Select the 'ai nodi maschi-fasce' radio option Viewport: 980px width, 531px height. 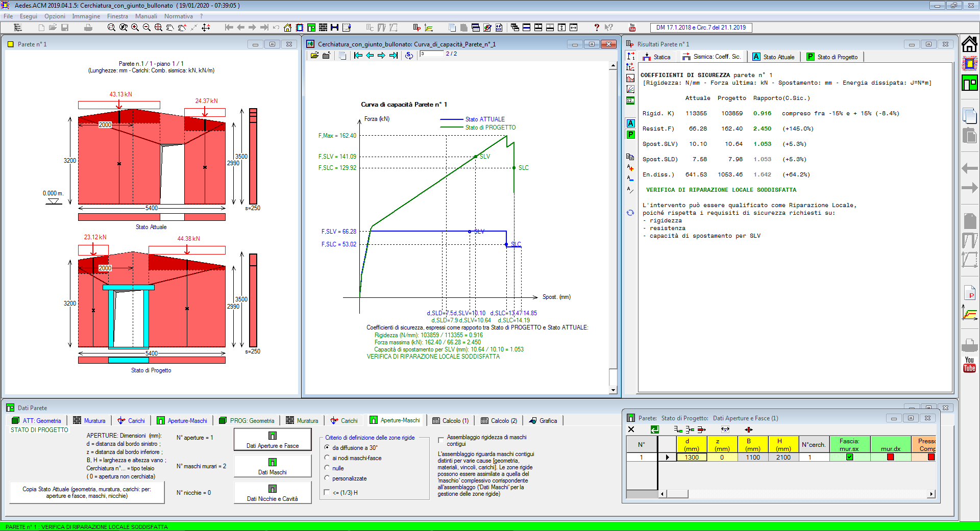pos(327,458)
